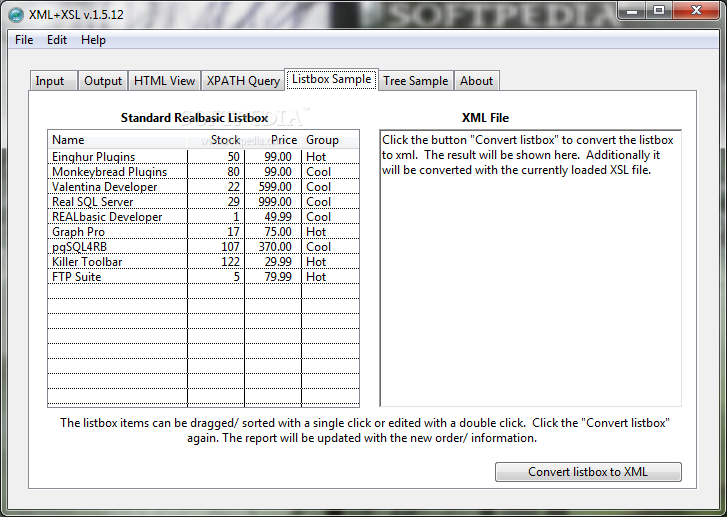This screenshot has width=727, height=517.
Task: Click inside the XML File text area
Action: click(530, 268)
